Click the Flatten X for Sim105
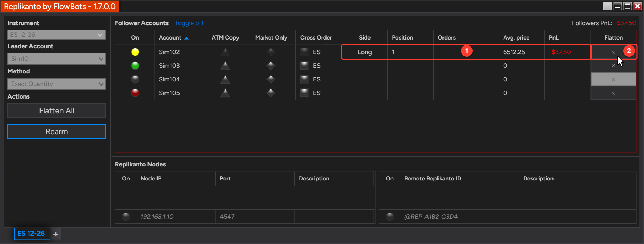This screenshot has width=644, height=244. coord(613,93)
